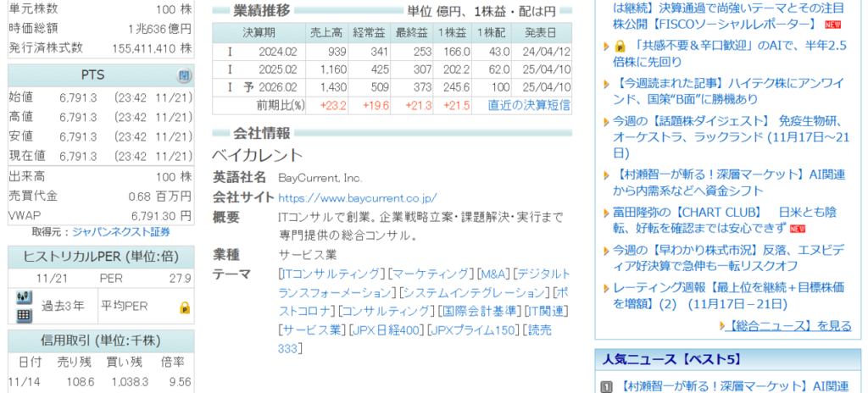Viewport: 868px width, 393px height.
Task: Open the JPX日経400 theme tag
Action: (387, 329)
